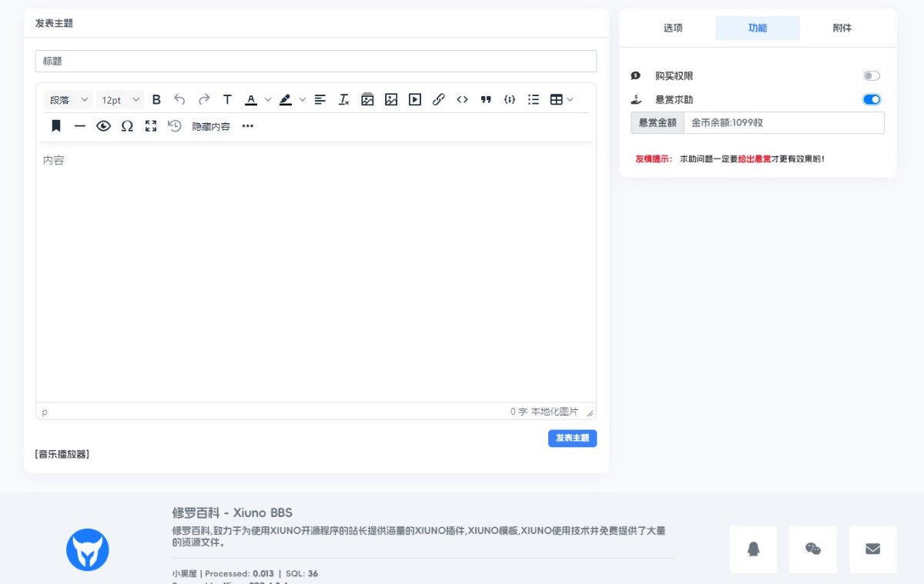
Task: Click the email envelope icon in the footer
Action: (x=873, y=549)
